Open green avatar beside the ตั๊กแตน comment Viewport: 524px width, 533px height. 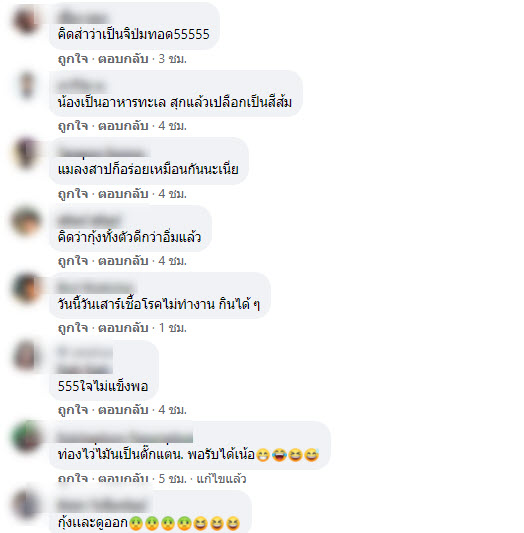[26, 436]
